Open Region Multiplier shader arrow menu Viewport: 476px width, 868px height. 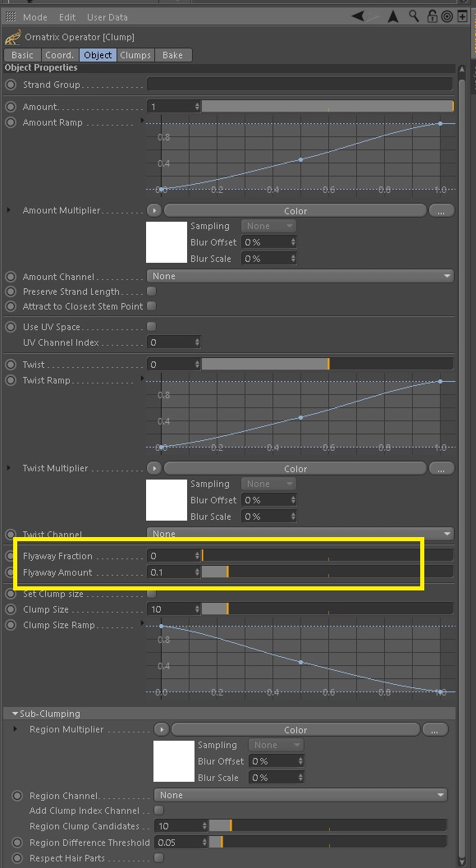(161, 729)
